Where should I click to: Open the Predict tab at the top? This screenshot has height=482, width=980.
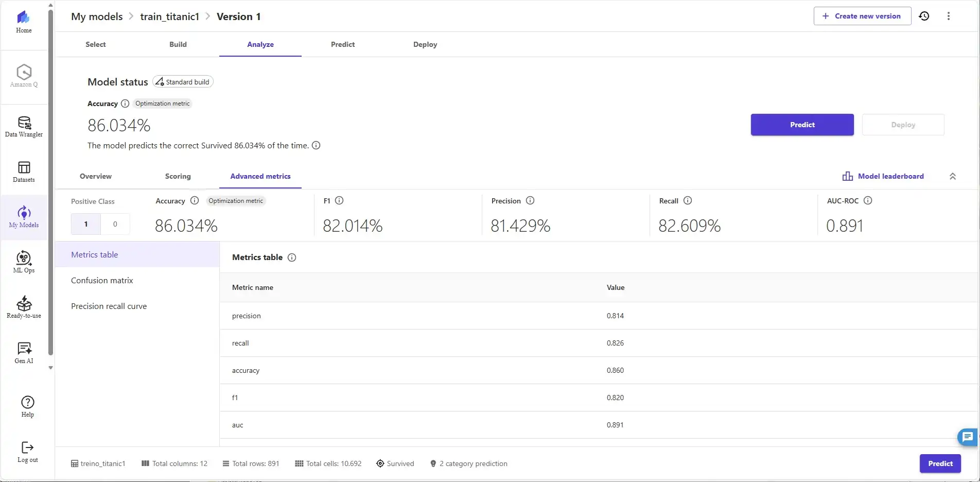click(x=342, y=44)
